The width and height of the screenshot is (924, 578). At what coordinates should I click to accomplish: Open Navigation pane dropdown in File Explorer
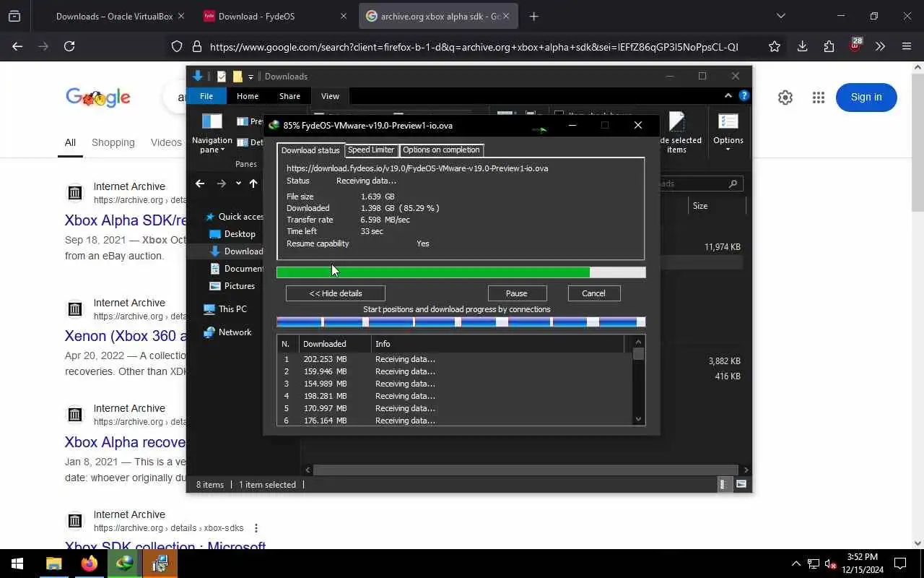(x=212, y=134)
